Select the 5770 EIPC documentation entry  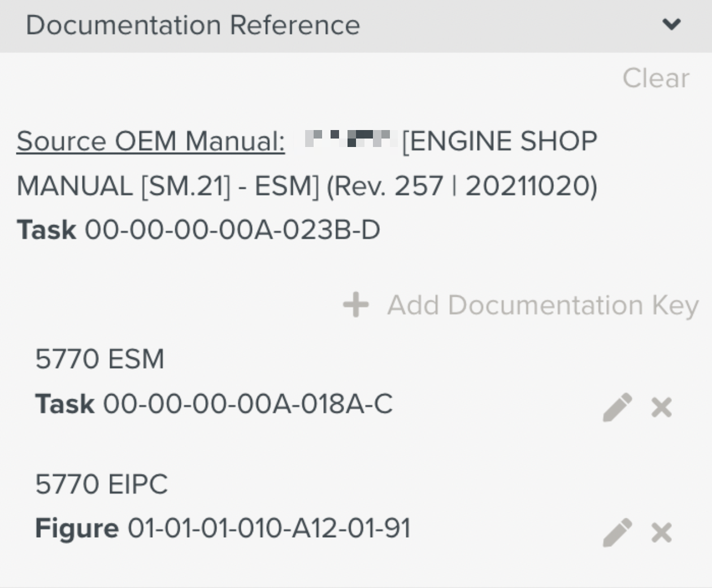point(102,485)
